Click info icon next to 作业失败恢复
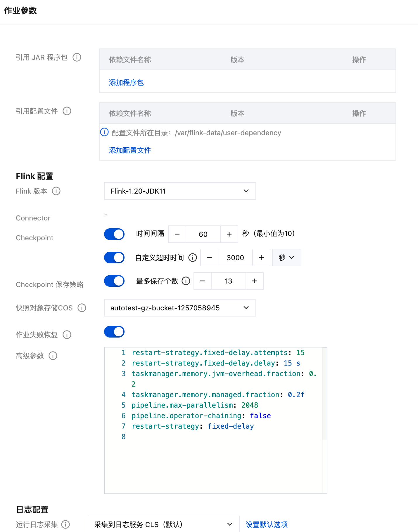Image resolution: width=418 pixels, height=532 pixels. [67, 335]
